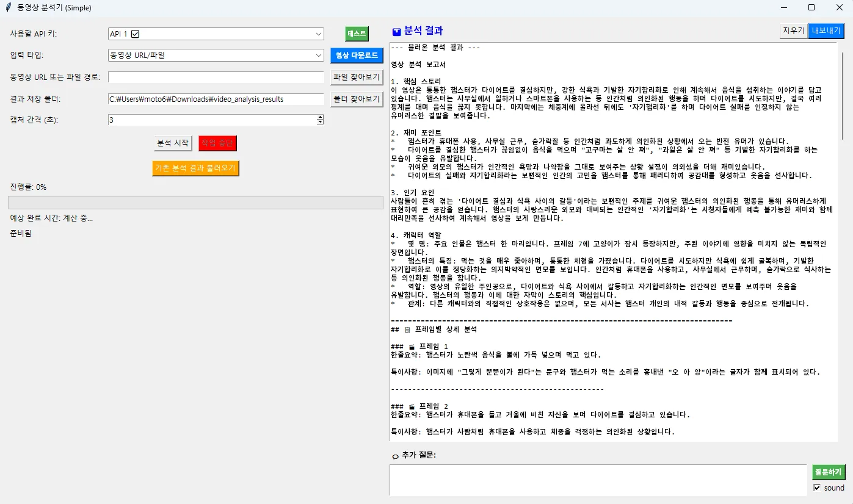
Task: Focus the 동영상 URL 또는 파일 경로 field
Action: point(216,77)
